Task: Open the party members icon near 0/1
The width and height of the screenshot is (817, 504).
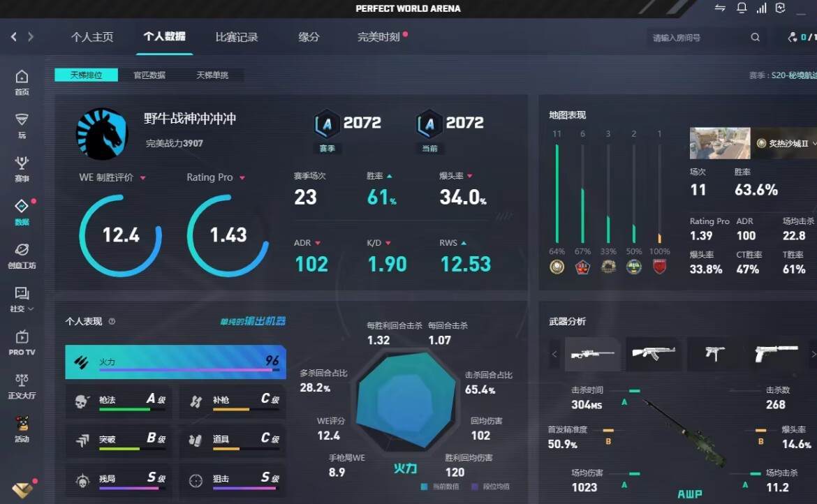Action: 793,37
